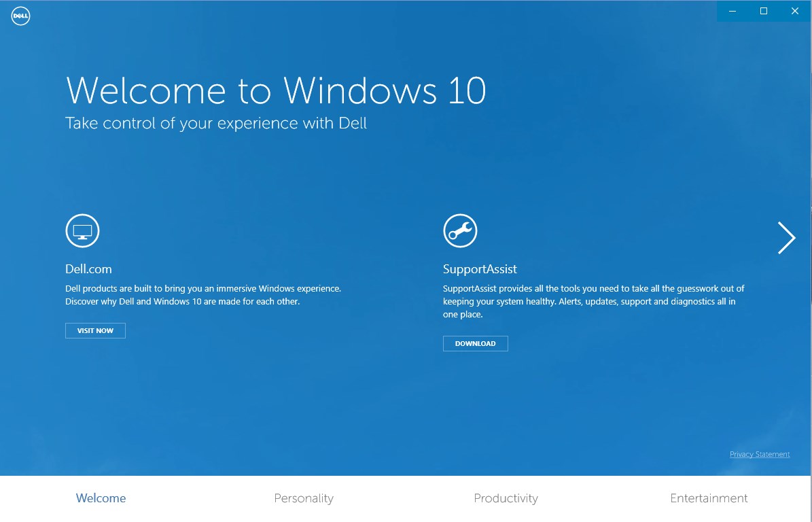Advance to next page with right chevron
Image resolution: width=812 pixels, height=522 pixels.
tap(786, 238)
